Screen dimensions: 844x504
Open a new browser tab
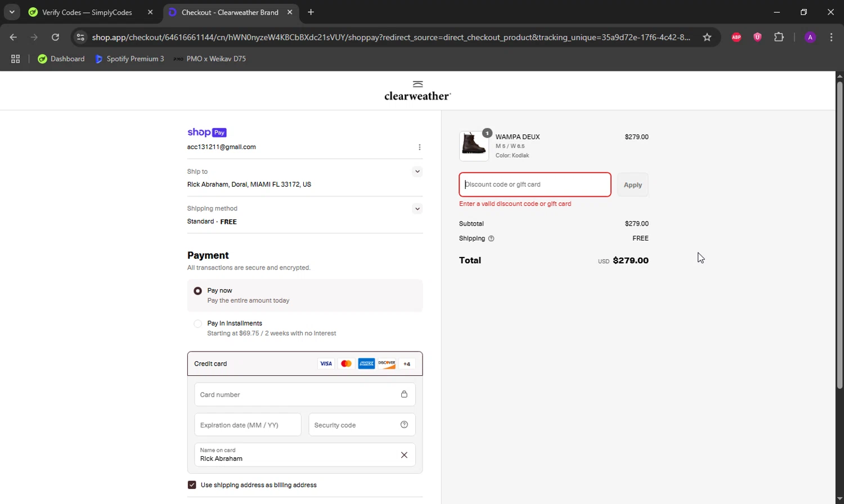pos(311,12)
